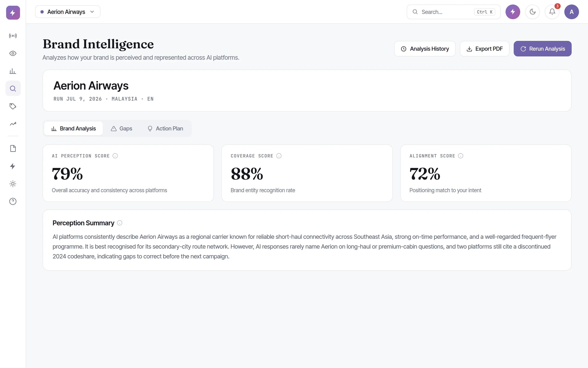Click the Brand Intelligence page title
588x368 pixels.
[98, 44]
